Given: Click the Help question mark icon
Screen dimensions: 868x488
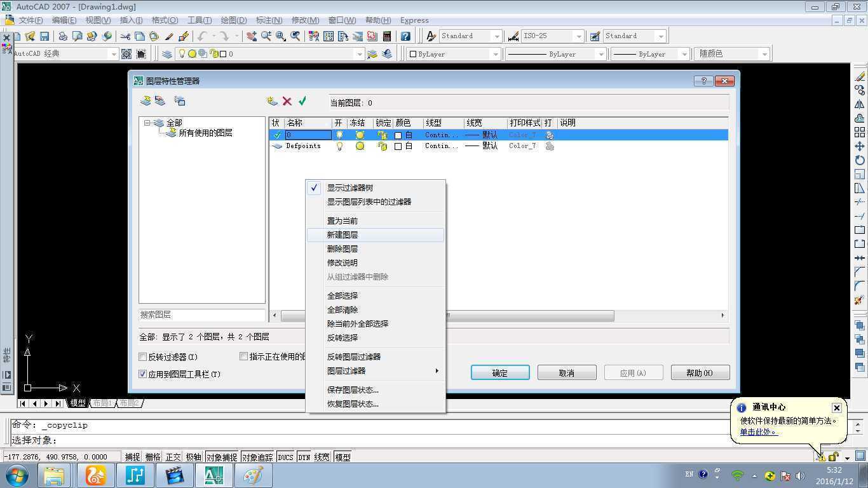Looking at the screenshot, I should [x=405, y=36].
